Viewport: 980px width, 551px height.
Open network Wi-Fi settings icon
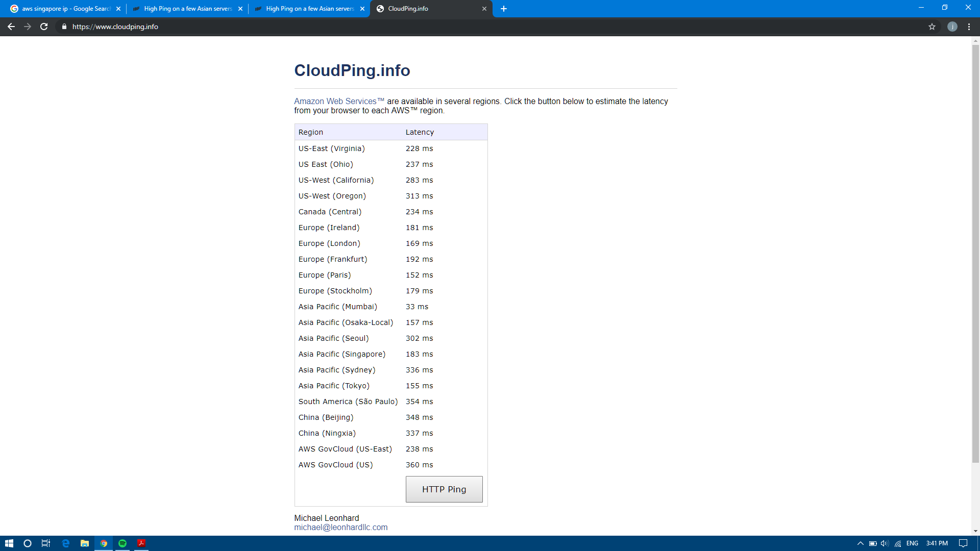tap(898, 543)
